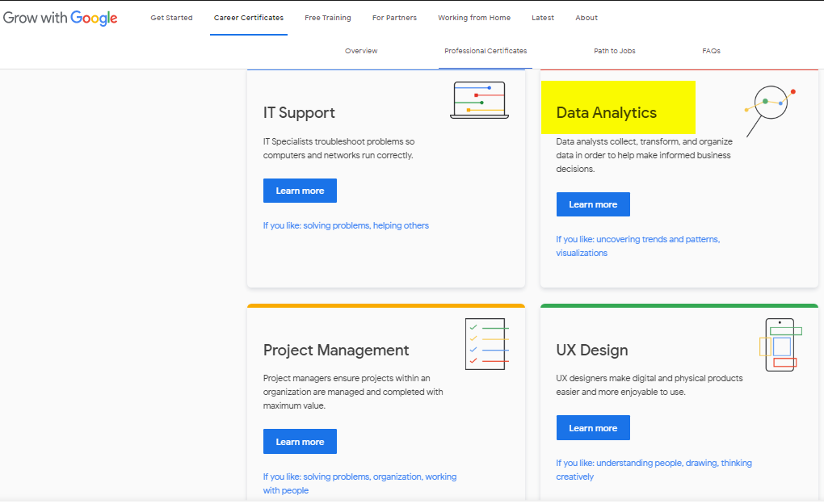Open the Latest menu item
824x504 pixels.
543,18
